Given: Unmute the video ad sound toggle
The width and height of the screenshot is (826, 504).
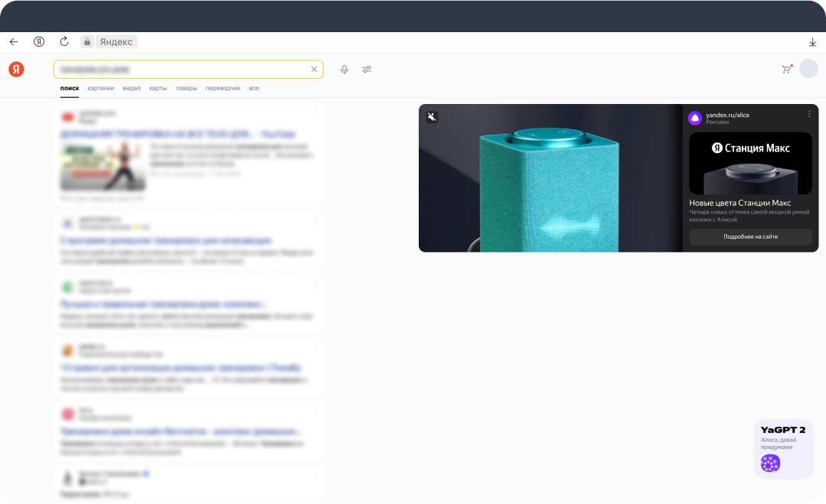Looking at the screenshot, I should [432, 117].
